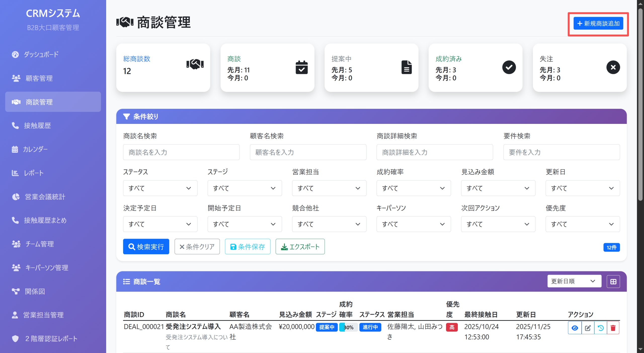Click the 新規商談追加 button
Screen dimensions: 644x353
point(598,24)
